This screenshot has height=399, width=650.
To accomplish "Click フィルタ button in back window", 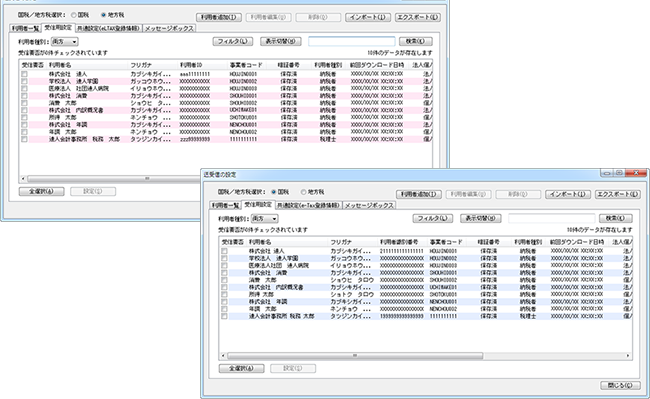I will tap(233, 41).
